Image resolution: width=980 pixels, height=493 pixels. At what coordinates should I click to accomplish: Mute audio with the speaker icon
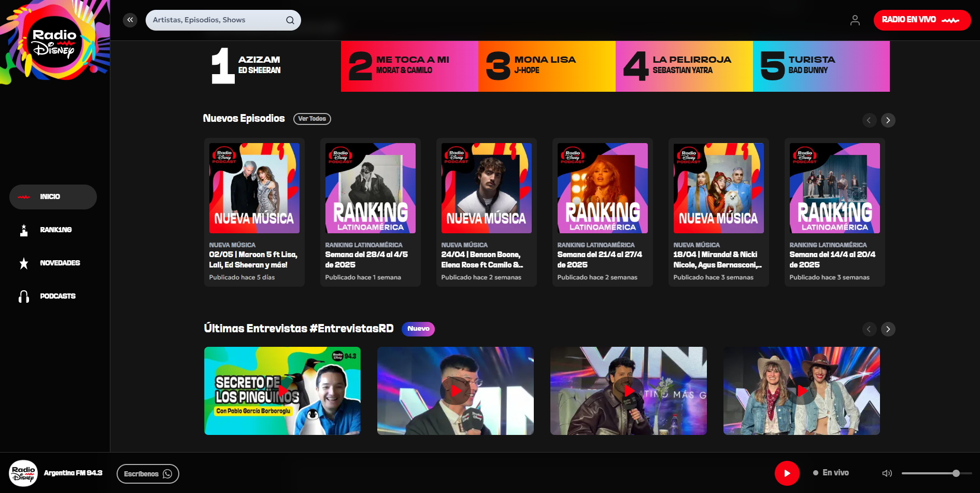pyautogui.click(x=887, y=473)
